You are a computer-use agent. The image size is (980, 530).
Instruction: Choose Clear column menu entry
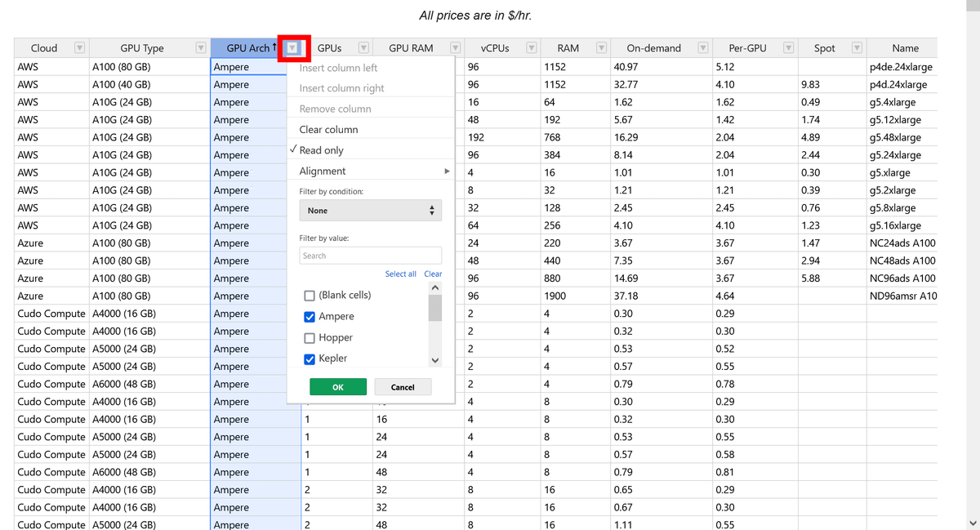(x=371, y=129)
